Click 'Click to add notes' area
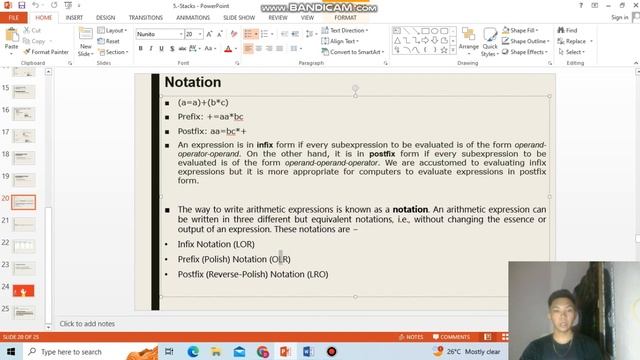Screen dimensions: 640x360 coord(87,324)
